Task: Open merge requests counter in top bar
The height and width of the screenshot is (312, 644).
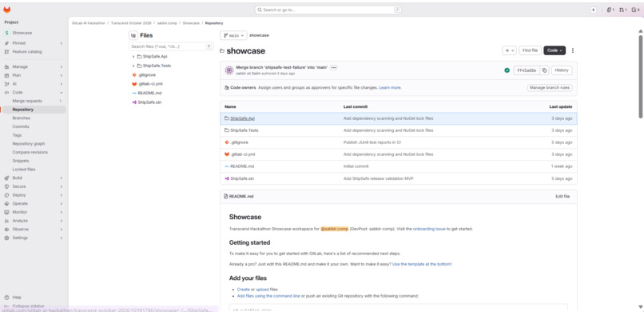Action: click(x=623, y=10)
